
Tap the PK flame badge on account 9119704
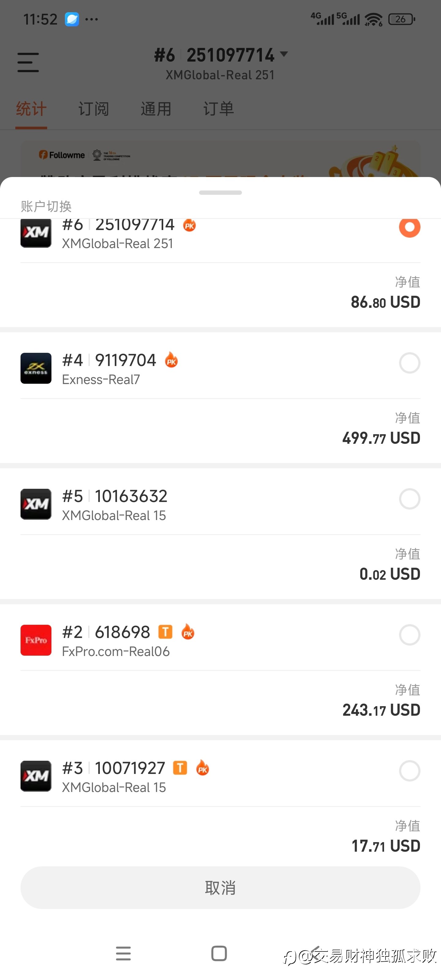point(171,360)
